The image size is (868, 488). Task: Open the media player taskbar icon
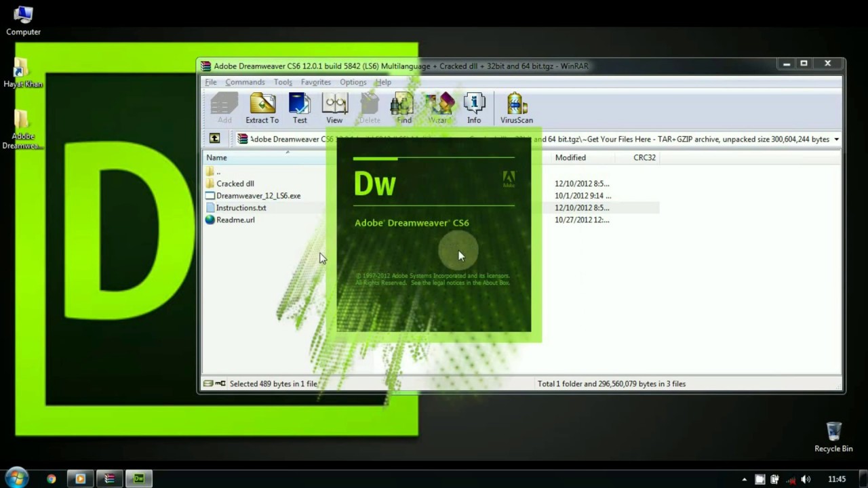point(80,479)
